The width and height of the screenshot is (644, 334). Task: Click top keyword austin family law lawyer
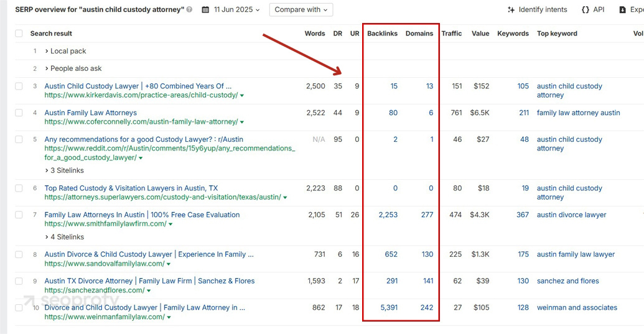(x=576, y=254)
